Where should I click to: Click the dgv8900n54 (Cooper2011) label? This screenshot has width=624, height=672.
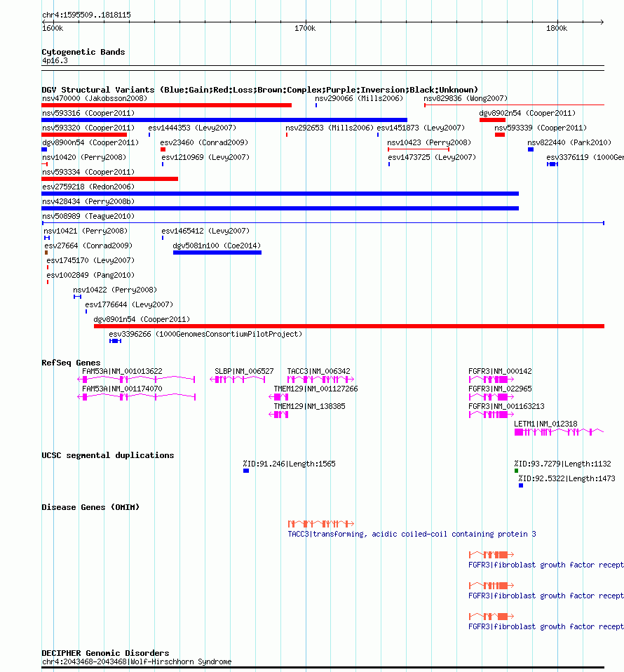pyautogui.click(x=90, y=142)
